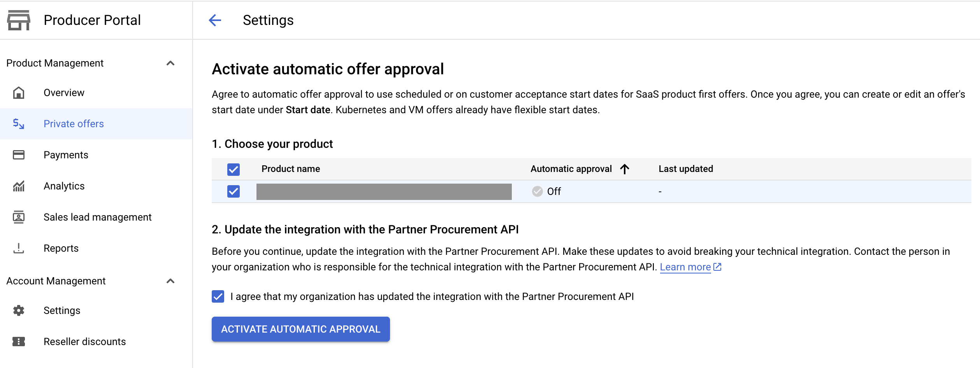Open the Learn more link

pos(685,267)
